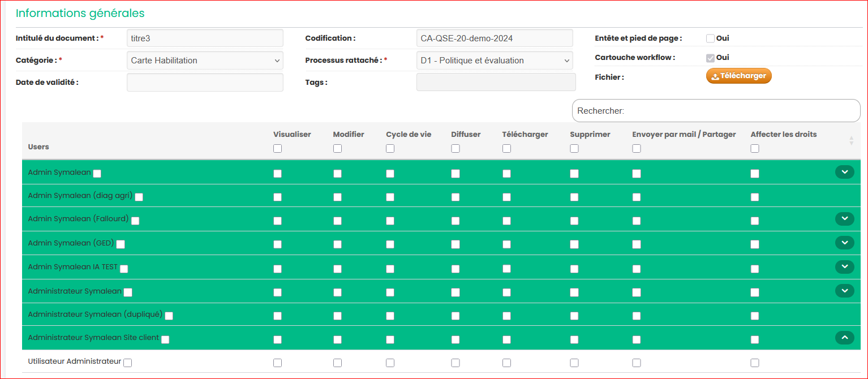Select the checkbox next to Admin Symalean name
Image resolution: width=868 pixels, height=379 pixels.
pyautogui.click(x=97, y=174)
